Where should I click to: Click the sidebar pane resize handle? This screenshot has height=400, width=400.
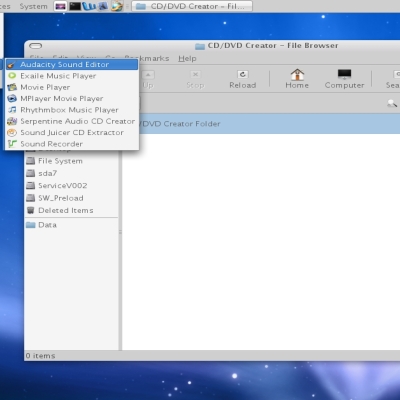120,232
